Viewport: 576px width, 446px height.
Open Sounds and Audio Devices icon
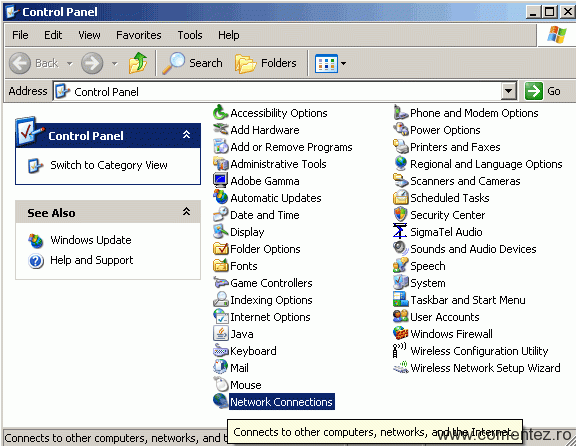click(400, 248)
